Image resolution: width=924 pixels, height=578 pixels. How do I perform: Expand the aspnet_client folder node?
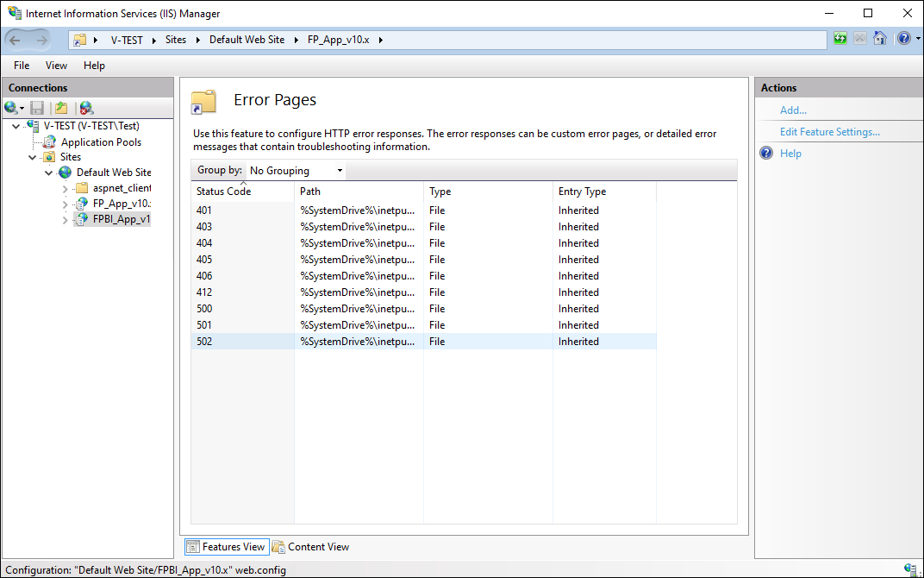click(66, 189)
